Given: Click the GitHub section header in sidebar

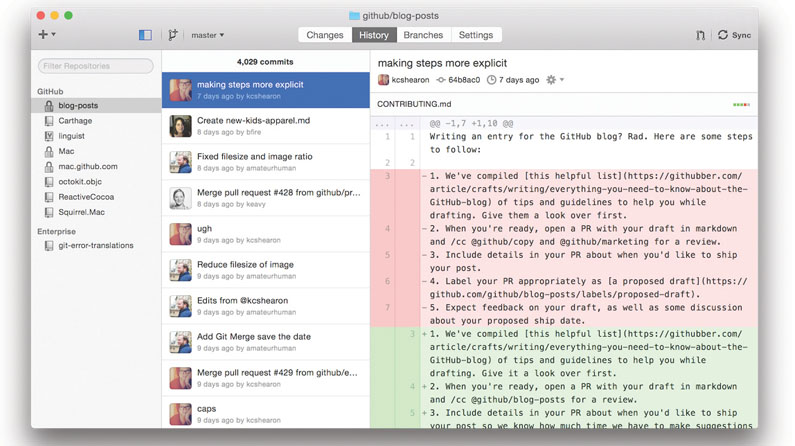Looking at the screenshot, I should pos(50,91).
